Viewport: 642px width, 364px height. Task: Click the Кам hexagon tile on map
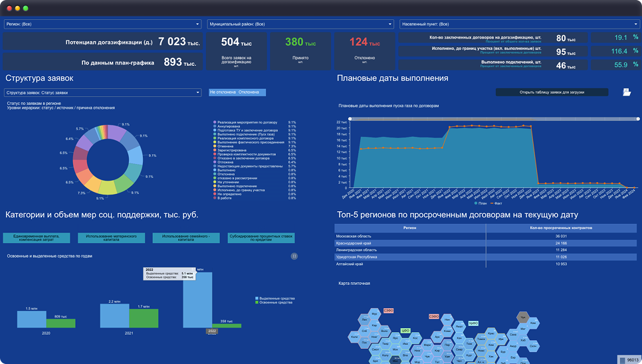pyautogui.click(x=533, y=323)
